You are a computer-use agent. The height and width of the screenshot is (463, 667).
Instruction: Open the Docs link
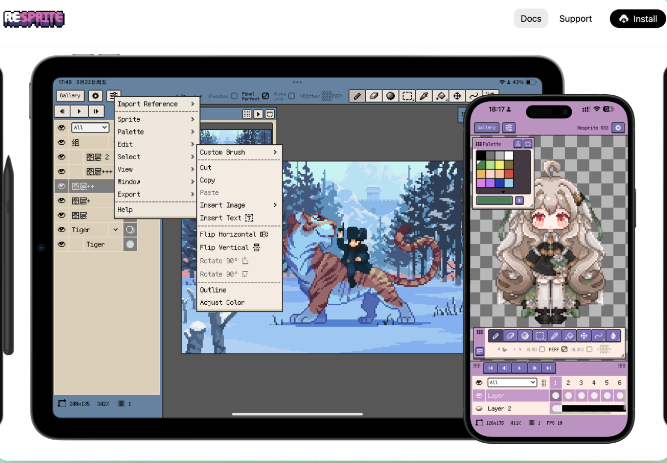(530, 18)
